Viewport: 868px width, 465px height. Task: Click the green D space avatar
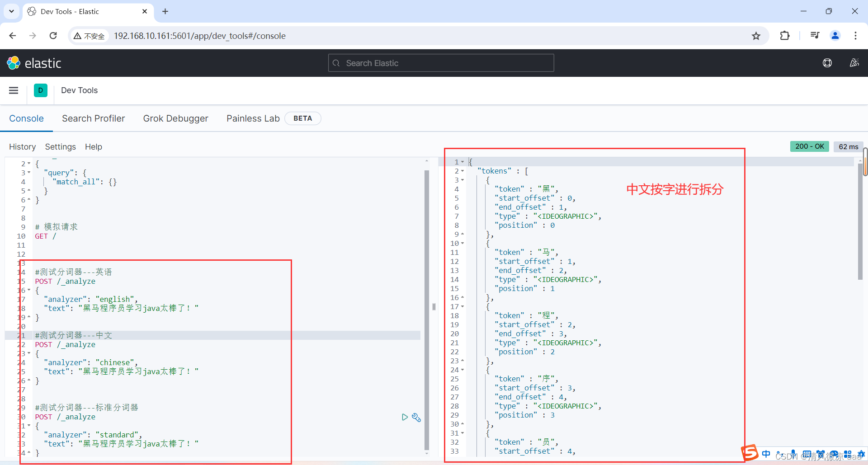[41, 90]
